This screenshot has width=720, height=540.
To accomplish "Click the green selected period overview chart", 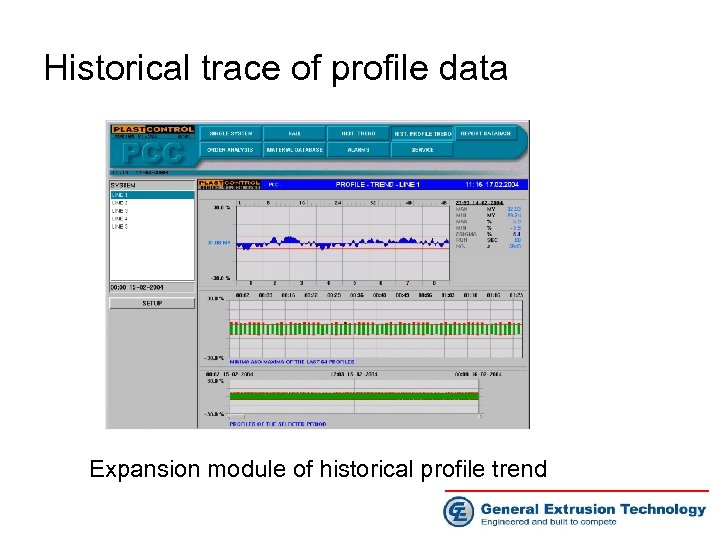I will 354,396.
